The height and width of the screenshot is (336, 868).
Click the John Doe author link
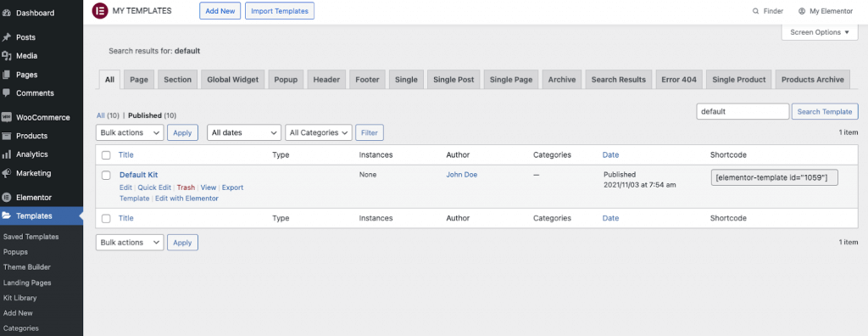click(462, 174)
